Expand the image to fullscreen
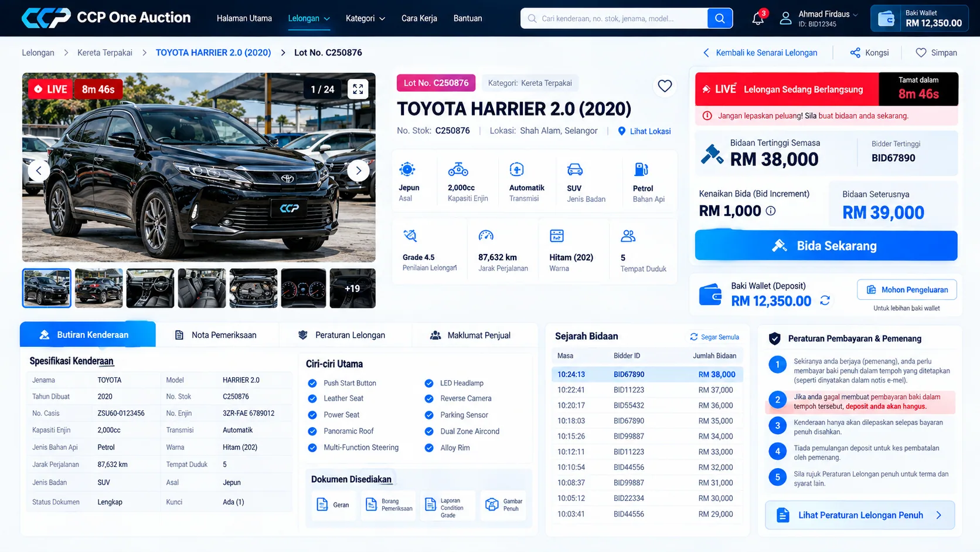This screenshot has width=980, height=552. click(358, 89)
